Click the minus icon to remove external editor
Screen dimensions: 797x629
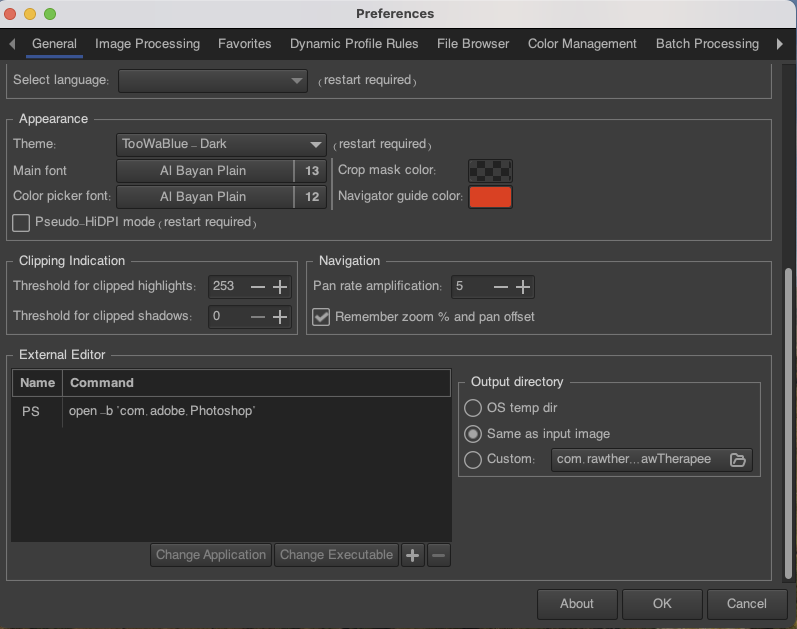click(439, 555)
